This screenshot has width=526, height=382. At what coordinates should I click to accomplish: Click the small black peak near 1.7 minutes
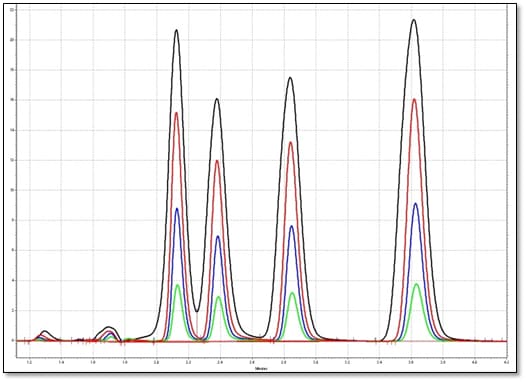point(108,327)
